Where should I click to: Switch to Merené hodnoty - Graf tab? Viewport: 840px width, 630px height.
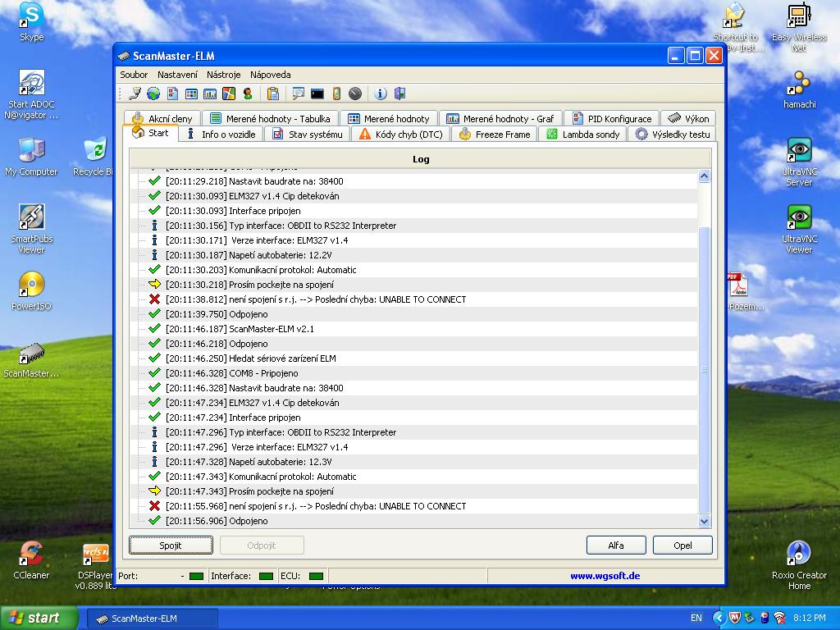pyautogui.click(x=500, y=119)
